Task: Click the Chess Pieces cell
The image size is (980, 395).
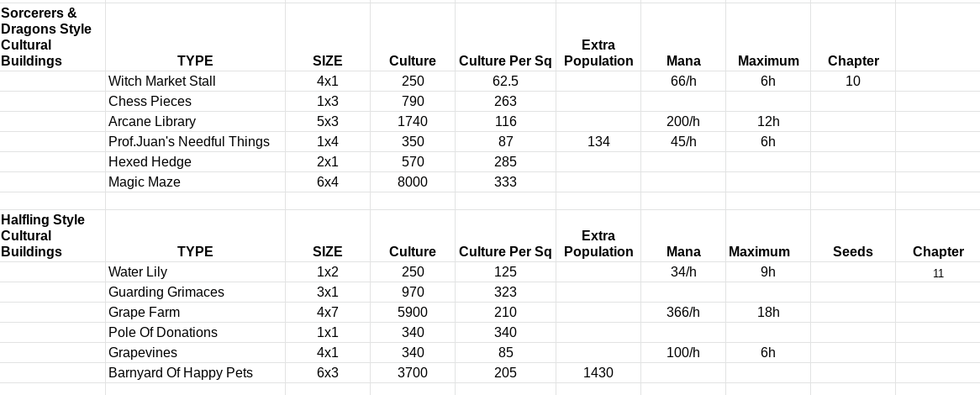Action: point(195,101)
